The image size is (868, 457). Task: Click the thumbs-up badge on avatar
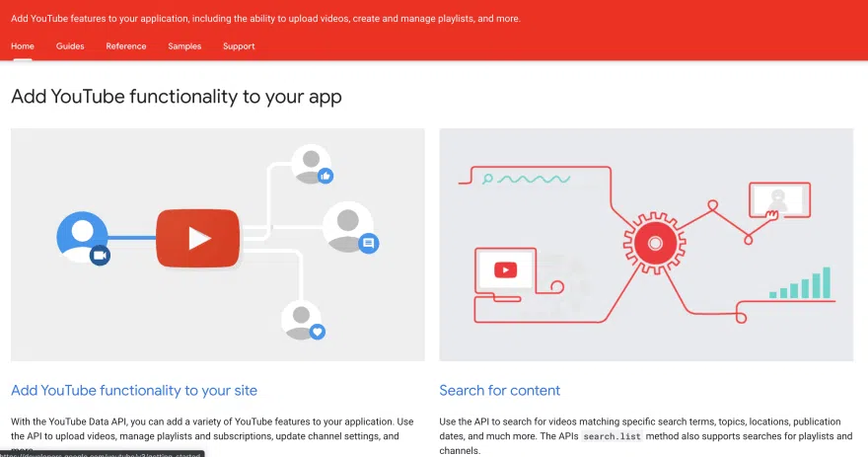(x=325, y=176)
